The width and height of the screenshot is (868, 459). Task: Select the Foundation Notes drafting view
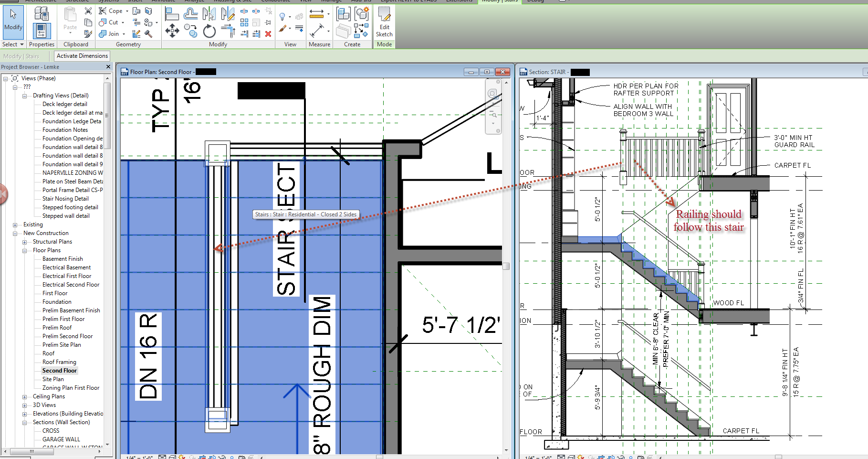tap(65, 130)
